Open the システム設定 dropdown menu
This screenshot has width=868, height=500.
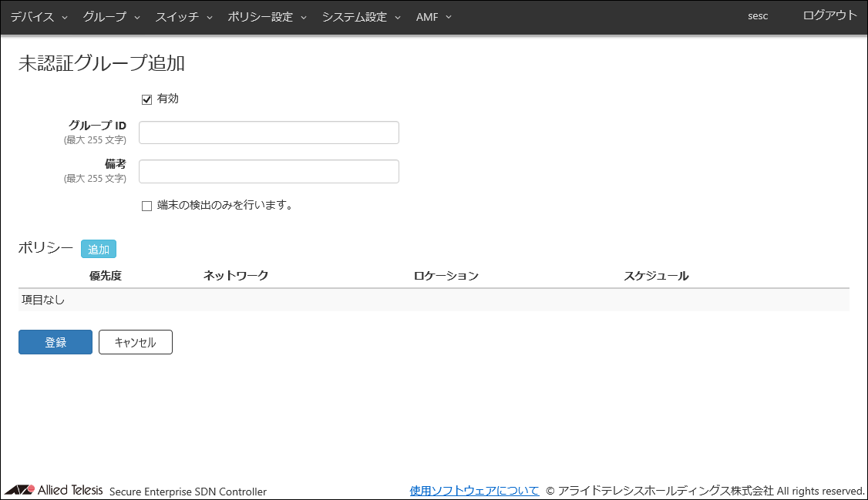pyautogui.click(x=361, y=17)
